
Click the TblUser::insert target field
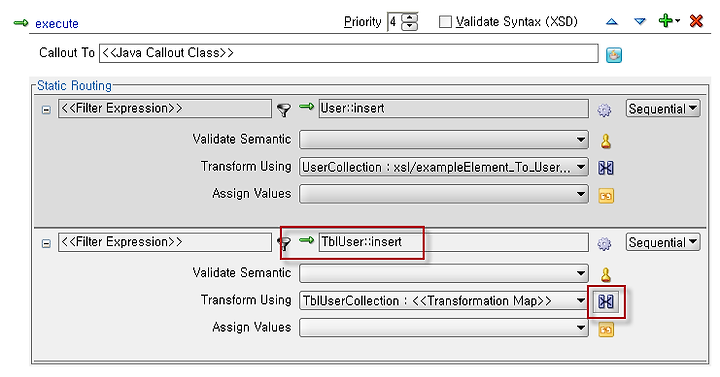pos(454,242)
